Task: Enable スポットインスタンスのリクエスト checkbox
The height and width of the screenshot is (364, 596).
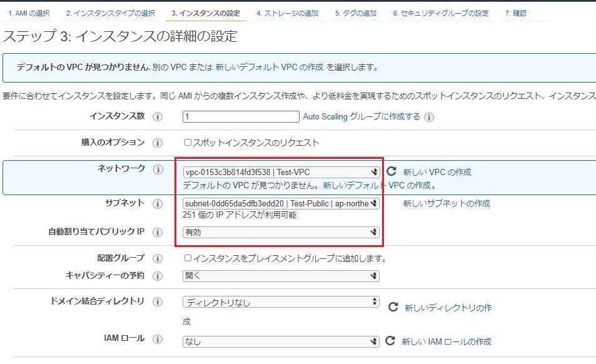Action: coord(188,142)
